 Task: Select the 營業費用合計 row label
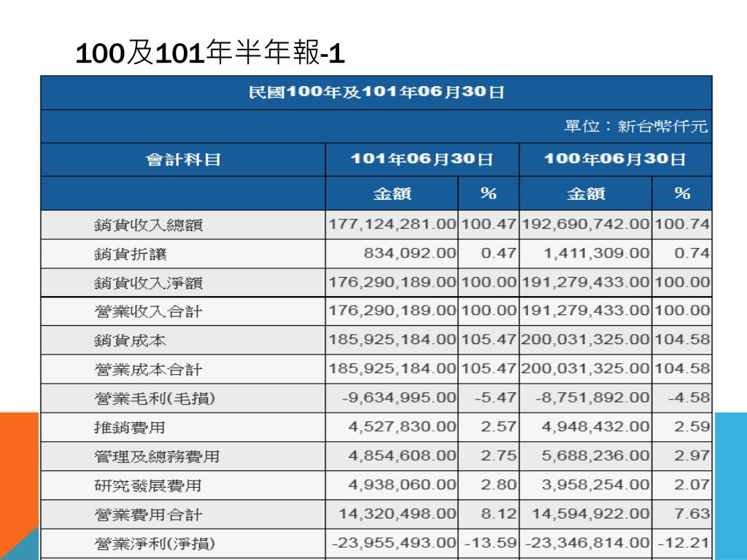148,515
